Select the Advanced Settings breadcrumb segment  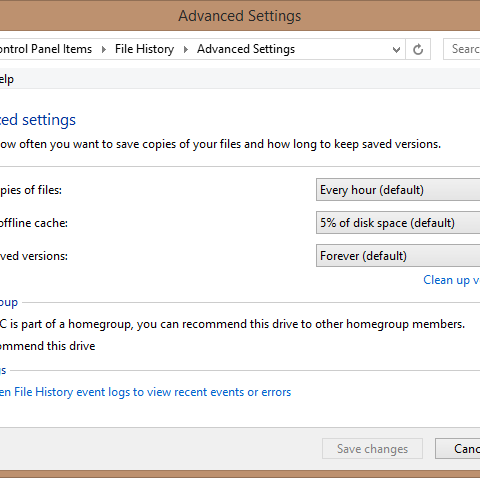(x=246, y=49)
